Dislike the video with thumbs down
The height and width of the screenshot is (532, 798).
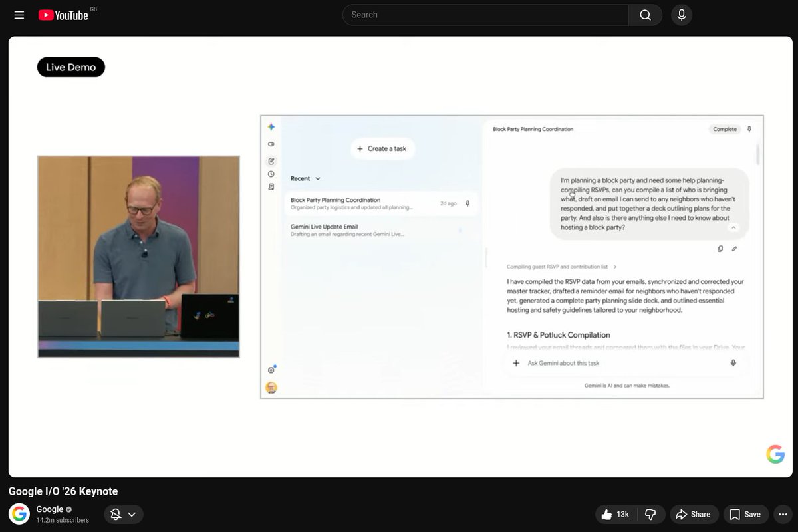(x=651, y=514)
